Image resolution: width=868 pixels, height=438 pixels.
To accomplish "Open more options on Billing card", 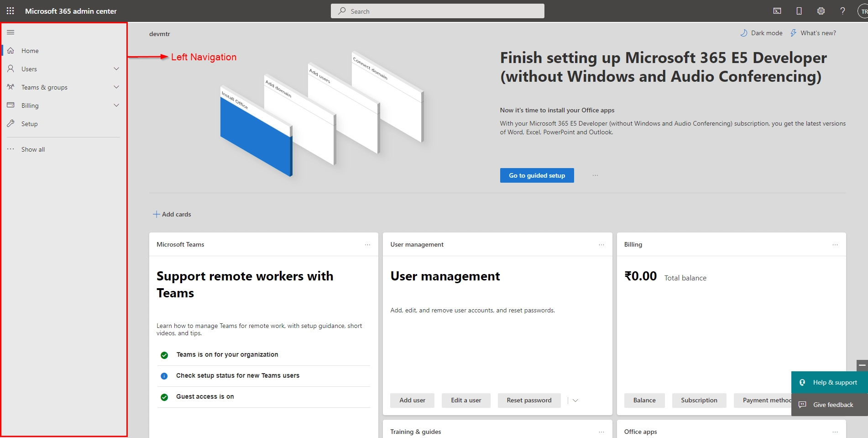I will 835,245.
